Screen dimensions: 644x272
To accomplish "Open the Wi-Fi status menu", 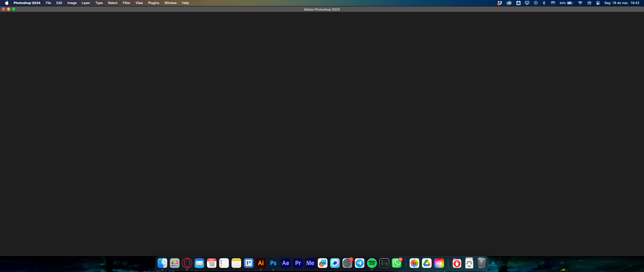I will (580, 3).
